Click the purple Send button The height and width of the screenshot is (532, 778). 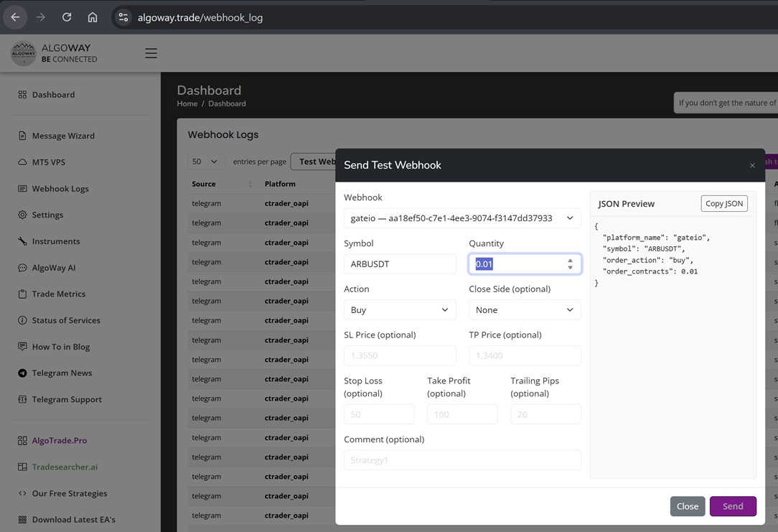pos(733,506)
